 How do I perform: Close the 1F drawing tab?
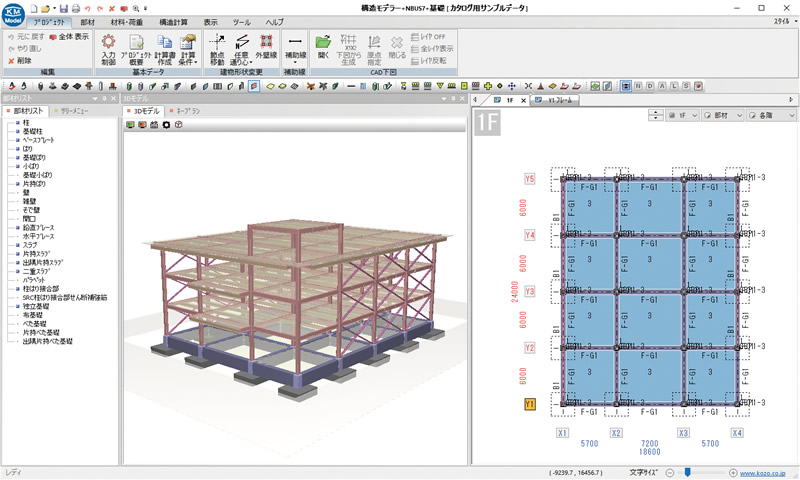click(523, 100)
